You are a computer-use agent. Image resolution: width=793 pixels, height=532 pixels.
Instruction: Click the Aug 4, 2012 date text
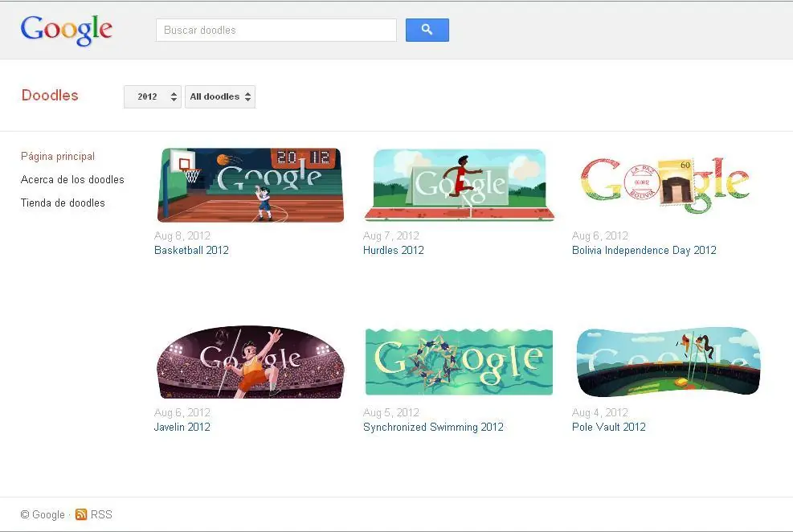point(600,412)
